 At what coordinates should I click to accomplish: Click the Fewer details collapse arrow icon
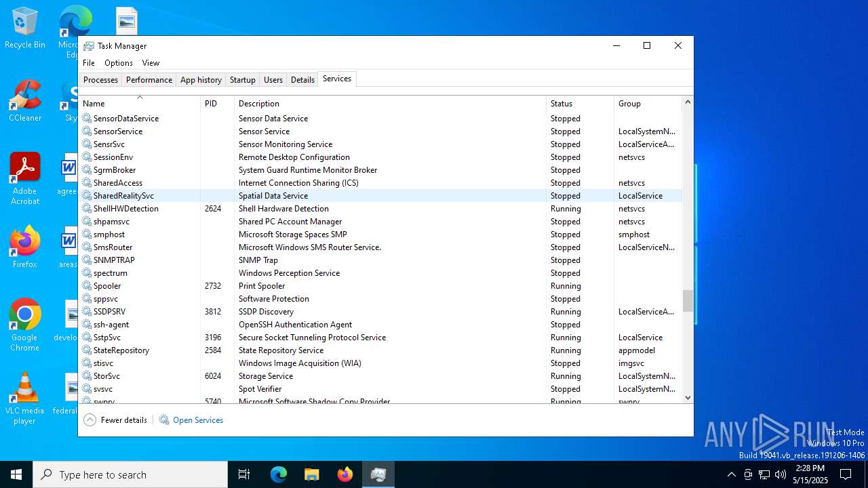coord(90,420)
